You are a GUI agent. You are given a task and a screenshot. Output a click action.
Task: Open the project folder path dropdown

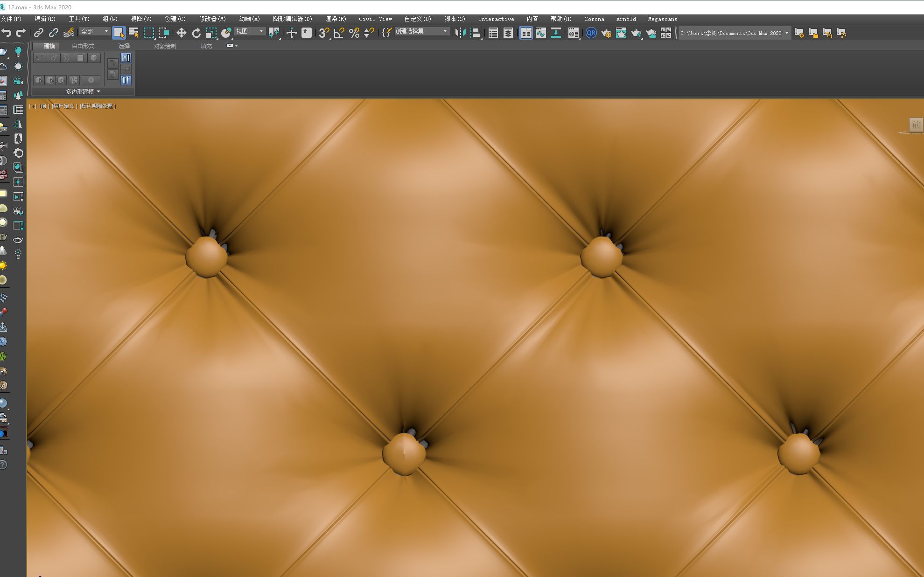pos(787,33)
